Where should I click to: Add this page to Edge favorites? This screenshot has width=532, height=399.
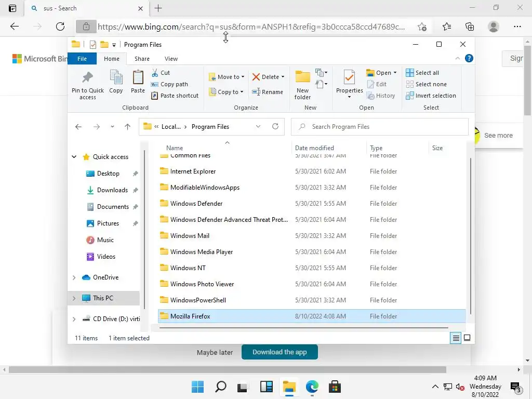[x=422, y=26]
